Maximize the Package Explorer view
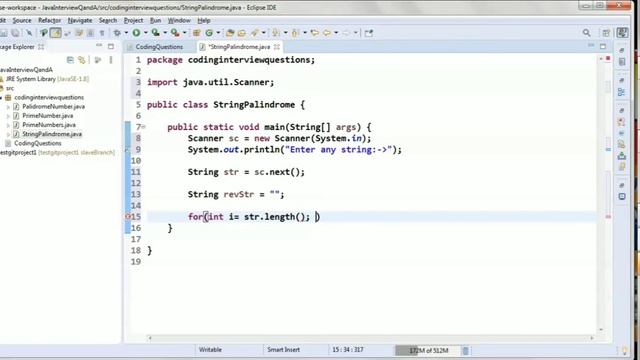 pos(111,46)
